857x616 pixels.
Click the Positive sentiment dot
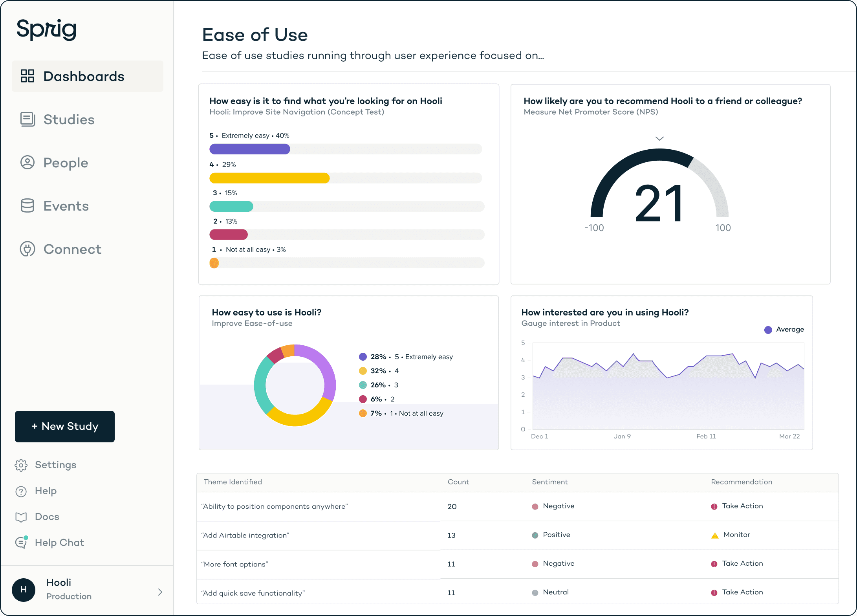pyautogui.click(x=535, y=535)
